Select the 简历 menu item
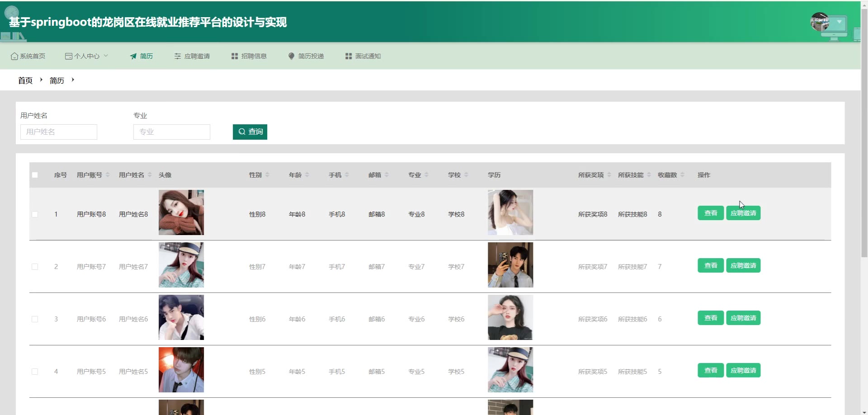This screenshot has width=868, height=415. [142, 56]
